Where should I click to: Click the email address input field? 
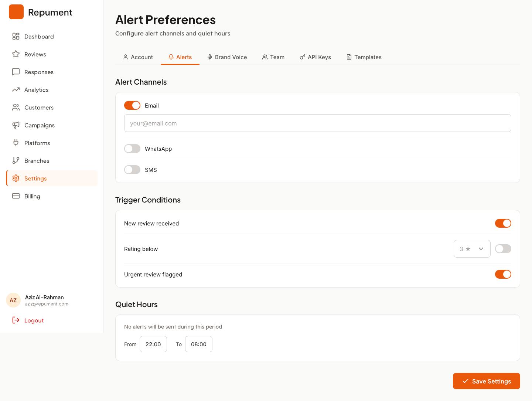(x=318, y=123)
